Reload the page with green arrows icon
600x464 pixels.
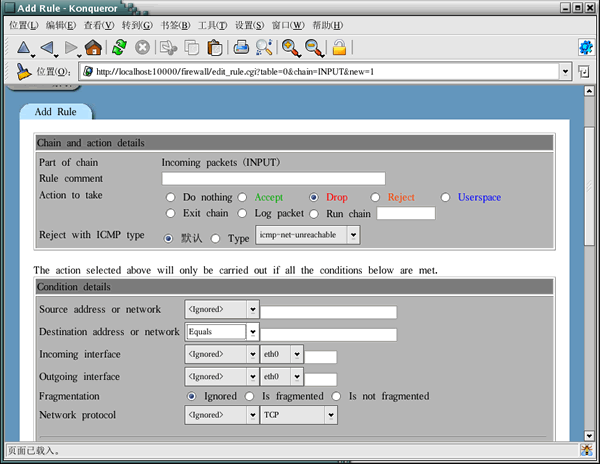click(x=119, y=48)
